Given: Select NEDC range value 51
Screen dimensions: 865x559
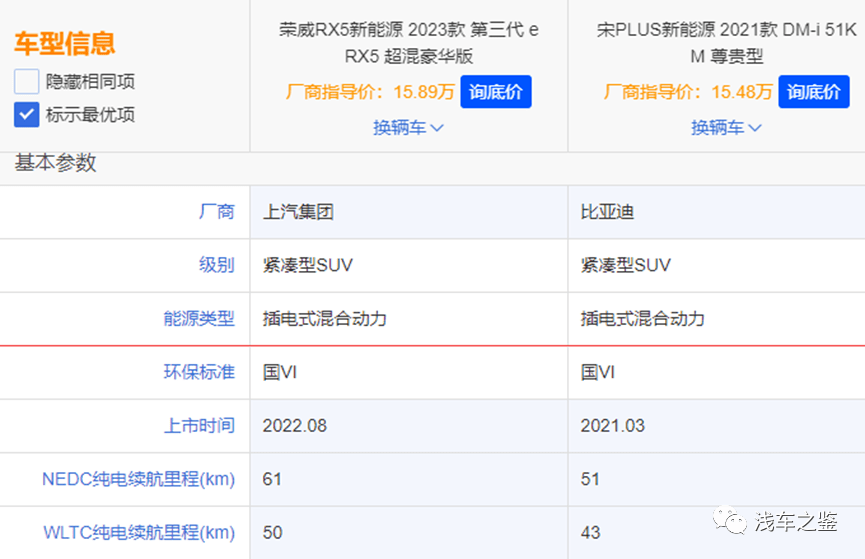Looking at the screenshot, I should 717,480.
